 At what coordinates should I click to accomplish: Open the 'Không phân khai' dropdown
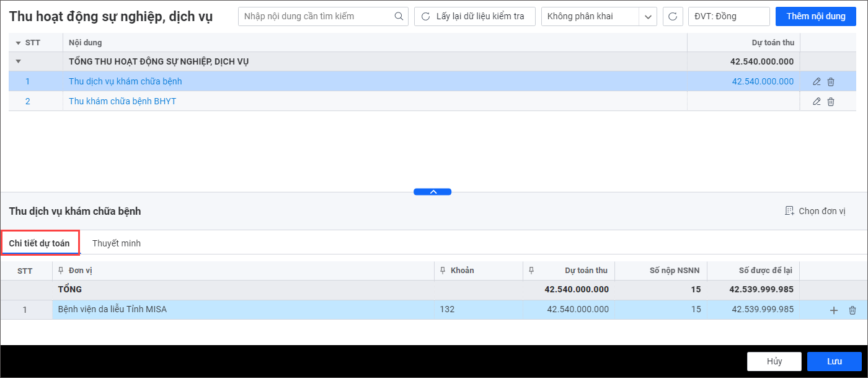(648, 17)
